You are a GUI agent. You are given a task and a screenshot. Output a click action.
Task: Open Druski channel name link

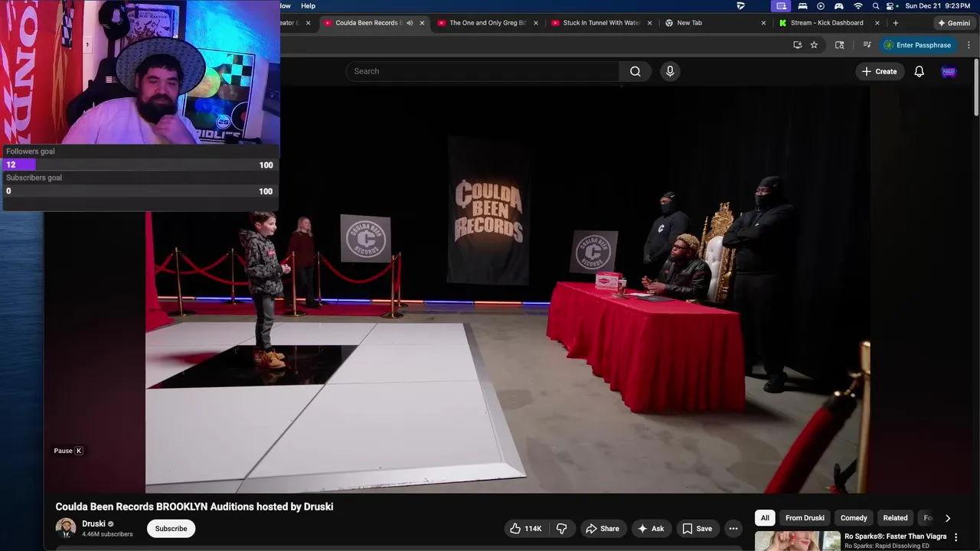[93, 524]
